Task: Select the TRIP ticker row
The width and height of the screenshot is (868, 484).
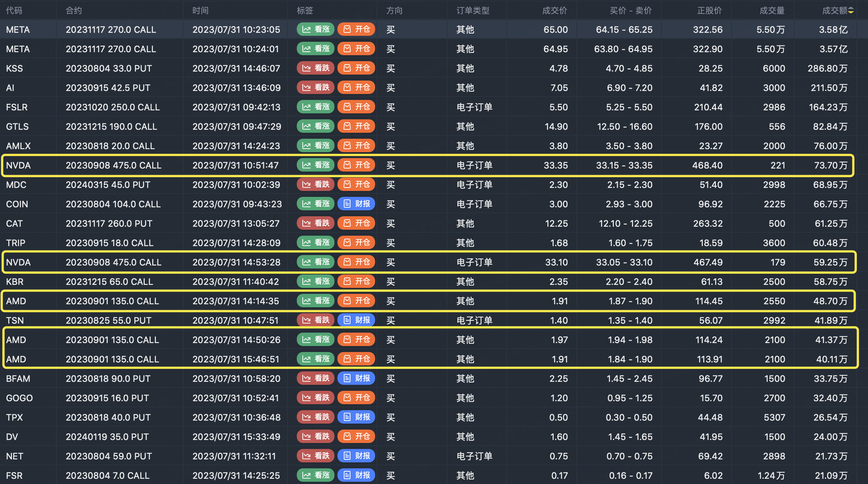Action: 16,243
